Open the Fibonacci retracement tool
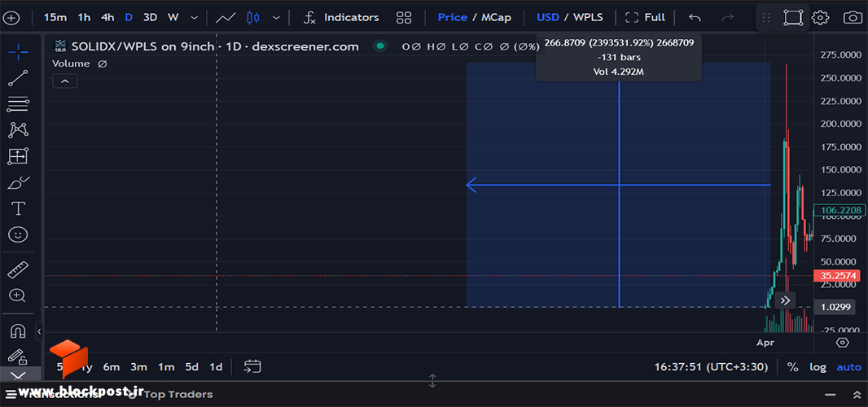868x407 pixels. [x=18, y=103]
